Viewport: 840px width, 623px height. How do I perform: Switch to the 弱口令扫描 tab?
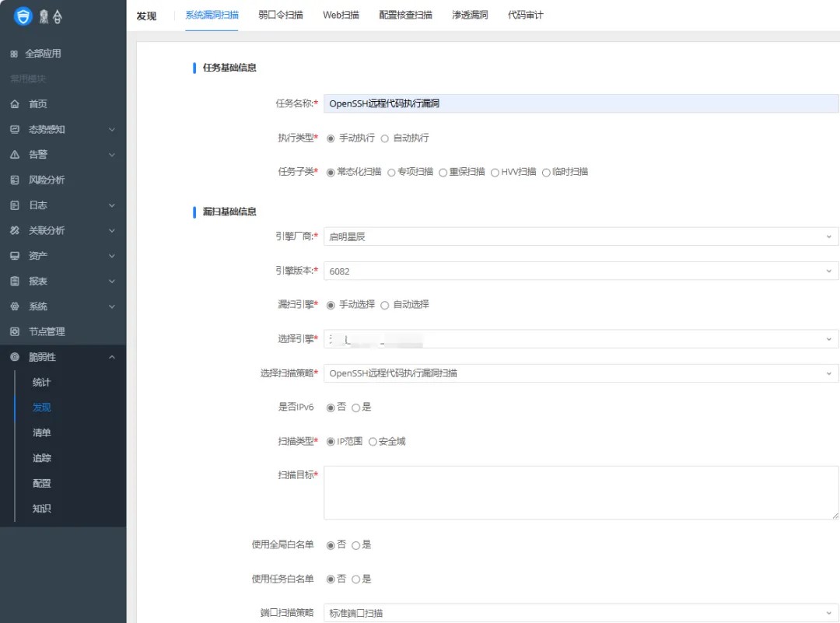pyautogui.click(x=281, y=15)
